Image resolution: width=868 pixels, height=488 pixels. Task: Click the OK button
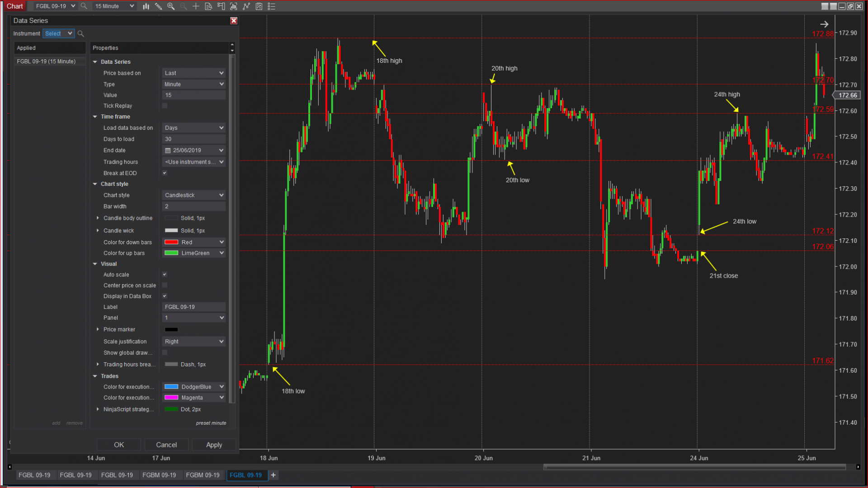tap(119, 445)
